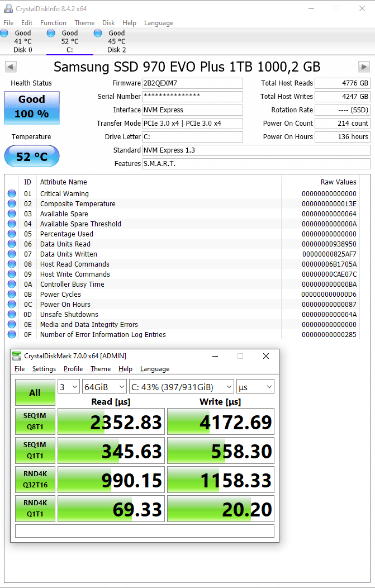Click the Total Host Reads 4776 GB value

coord(343,83)
